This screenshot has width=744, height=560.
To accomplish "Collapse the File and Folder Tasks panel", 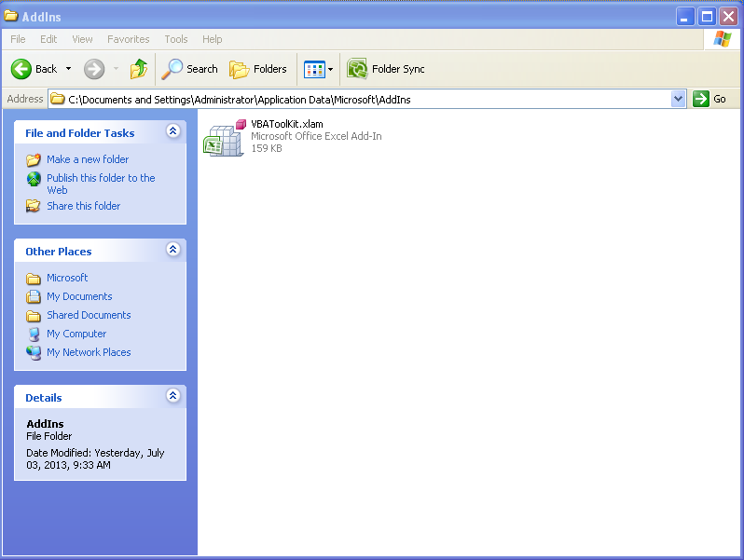I will pos(173,130).
